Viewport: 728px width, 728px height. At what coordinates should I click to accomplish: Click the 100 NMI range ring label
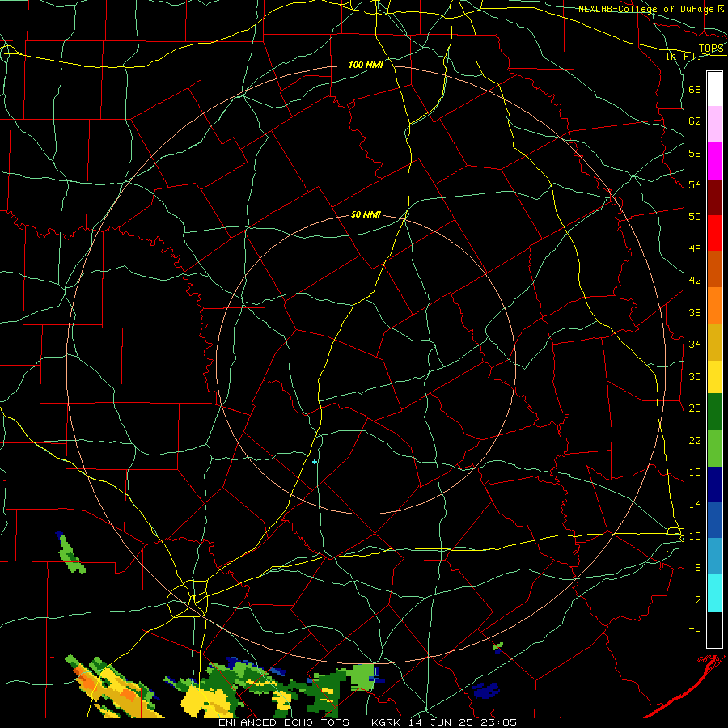pyautogui.click(x=366, y=65)
